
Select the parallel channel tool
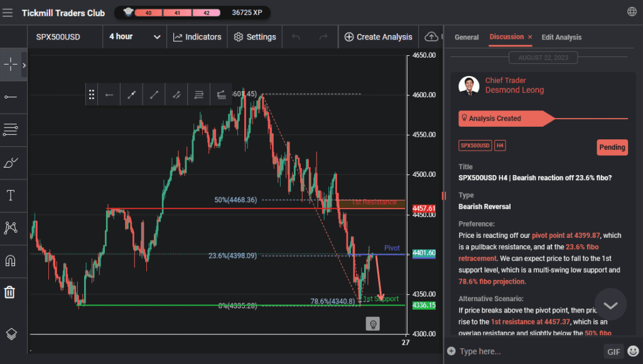[176, 95]
